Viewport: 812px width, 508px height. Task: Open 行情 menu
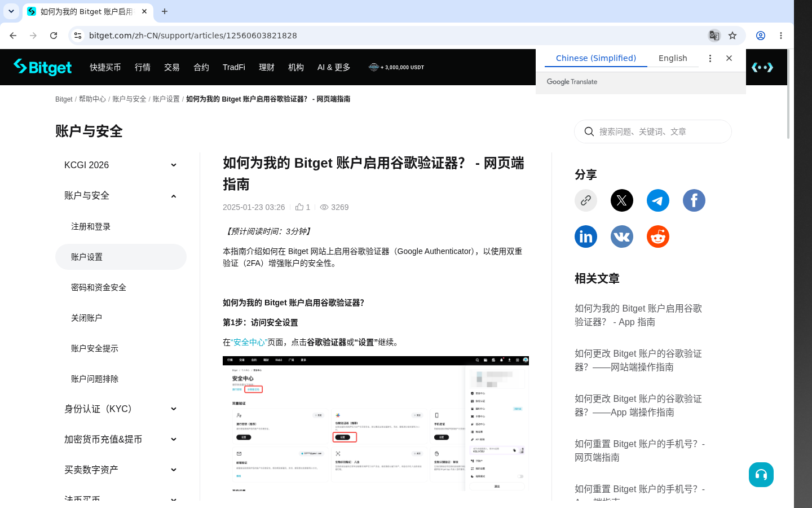[143, 67]
